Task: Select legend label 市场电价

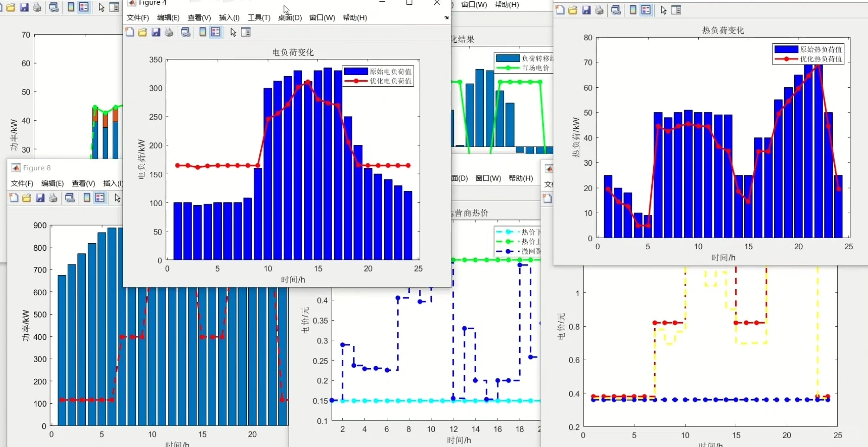Action: click(535, 68)
